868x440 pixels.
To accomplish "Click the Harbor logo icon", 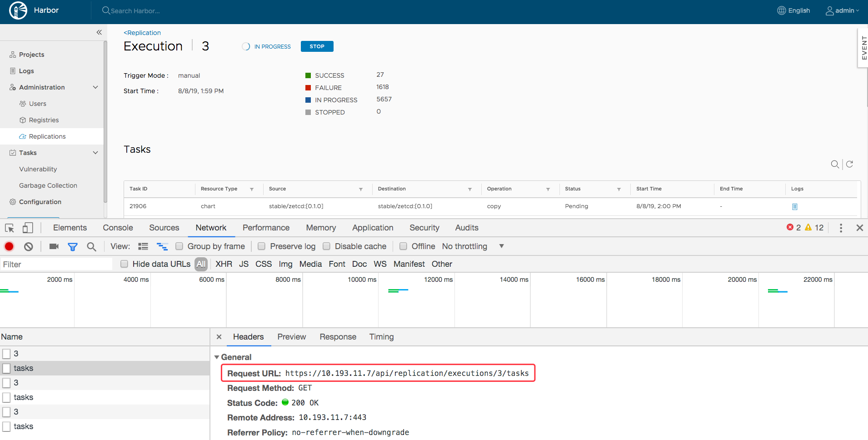I will click(x=18, y=10).
